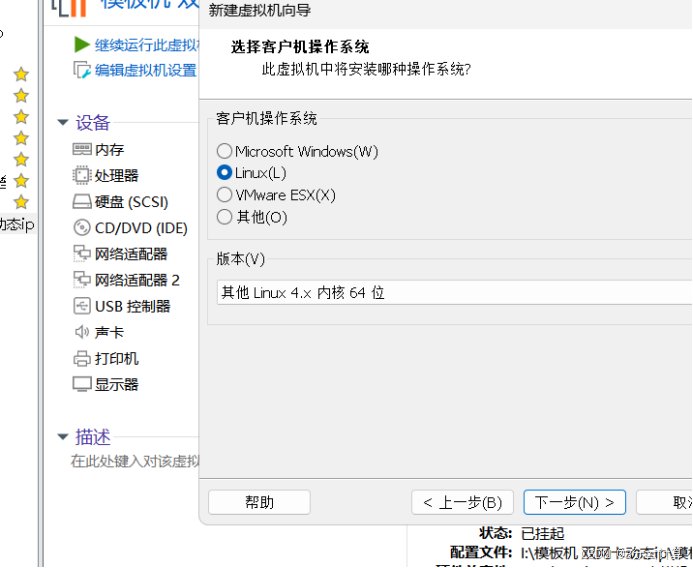Select 声卡 device label
The width and height of the screenshot is (693, 568).
[x=110, y=332]
